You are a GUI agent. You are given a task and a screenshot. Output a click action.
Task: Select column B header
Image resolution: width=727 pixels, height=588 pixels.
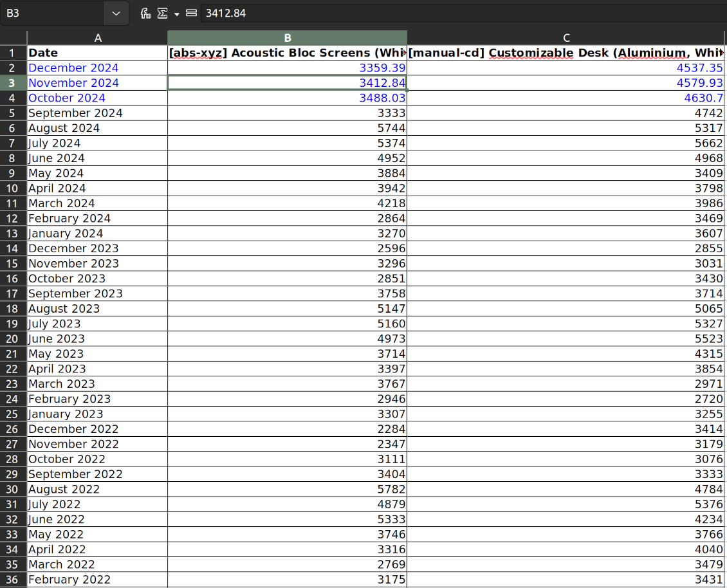pyautogui.click(x=287, y=37)
